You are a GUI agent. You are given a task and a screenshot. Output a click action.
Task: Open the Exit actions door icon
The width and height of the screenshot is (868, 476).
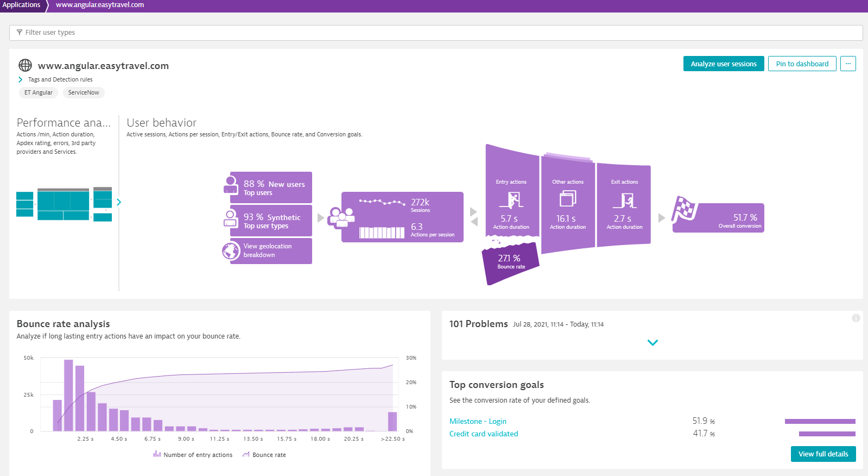(624, 200)
